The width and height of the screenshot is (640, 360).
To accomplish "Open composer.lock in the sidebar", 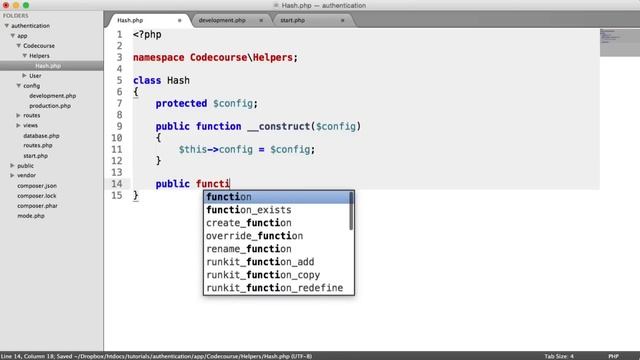I will [x=37, y=196].
